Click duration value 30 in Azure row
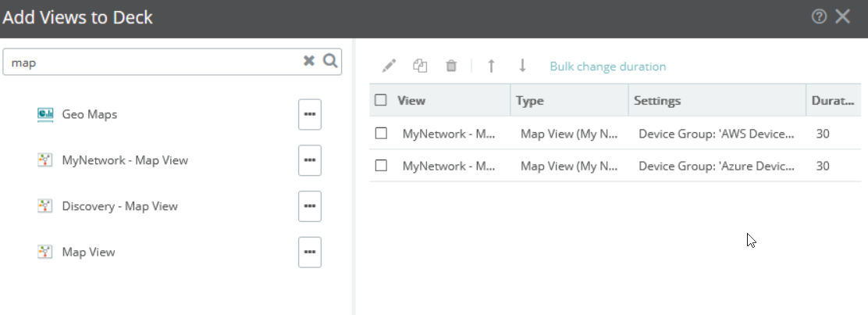 click(x=823, y=166)
